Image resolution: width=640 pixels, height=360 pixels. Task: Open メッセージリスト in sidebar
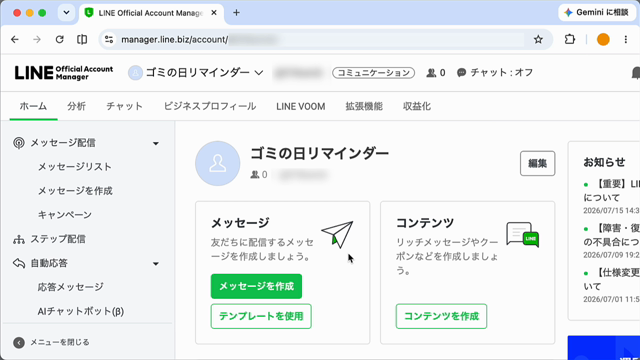(75, 167)
